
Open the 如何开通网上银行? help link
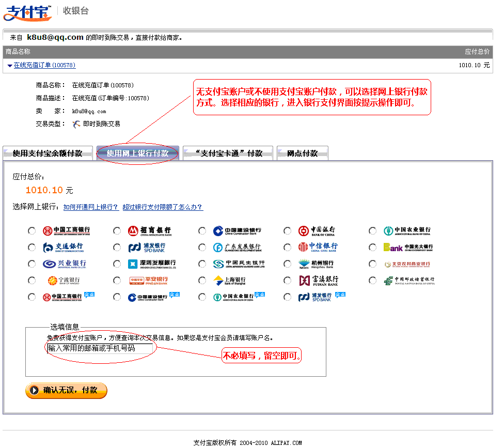(91, 207)
